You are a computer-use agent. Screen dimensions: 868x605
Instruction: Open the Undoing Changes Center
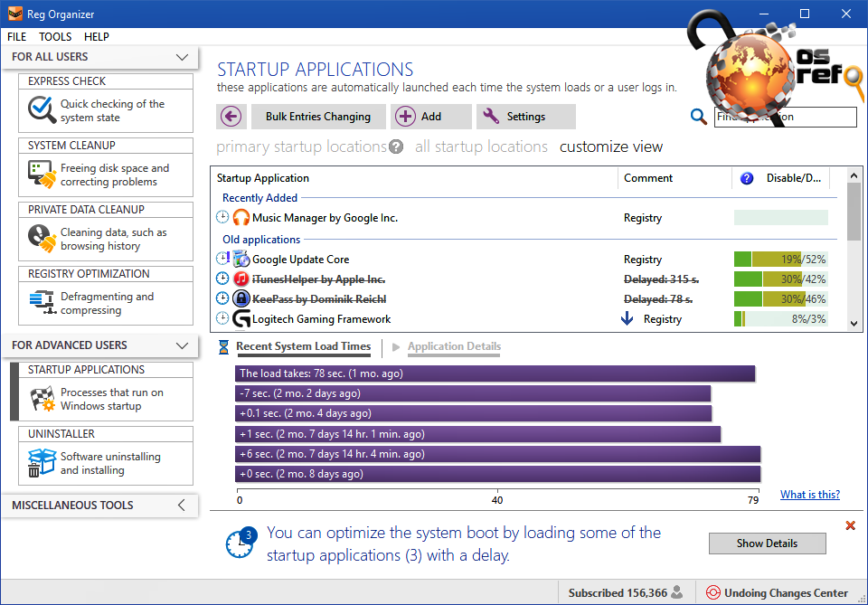(x=778, y=593)
